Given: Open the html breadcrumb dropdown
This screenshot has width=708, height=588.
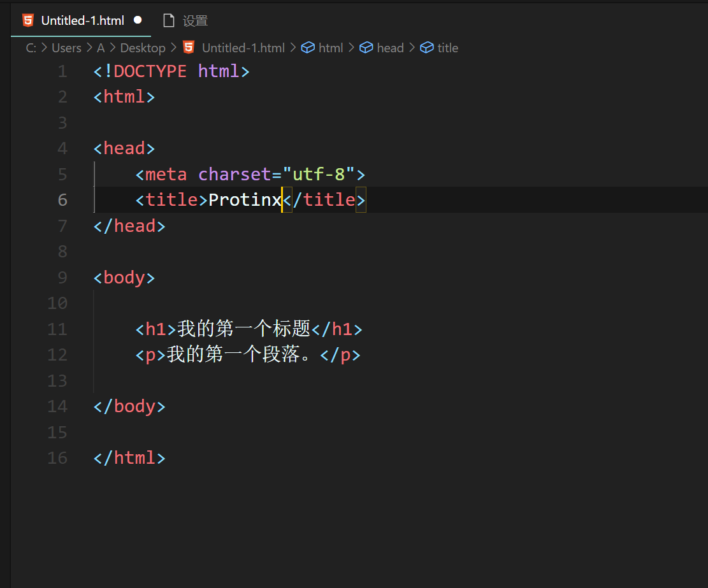Looking at the screenshot, I should 330,47.
